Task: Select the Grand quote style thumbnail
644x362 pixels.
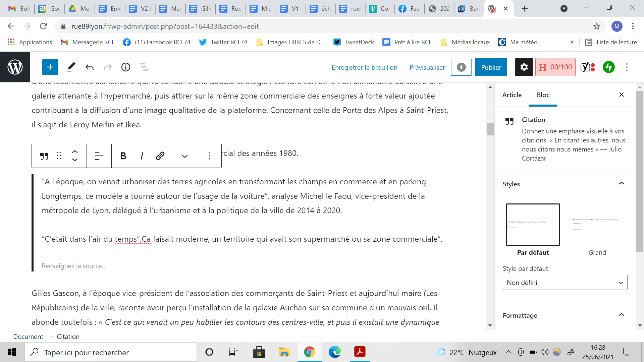Action: [597, 225]
